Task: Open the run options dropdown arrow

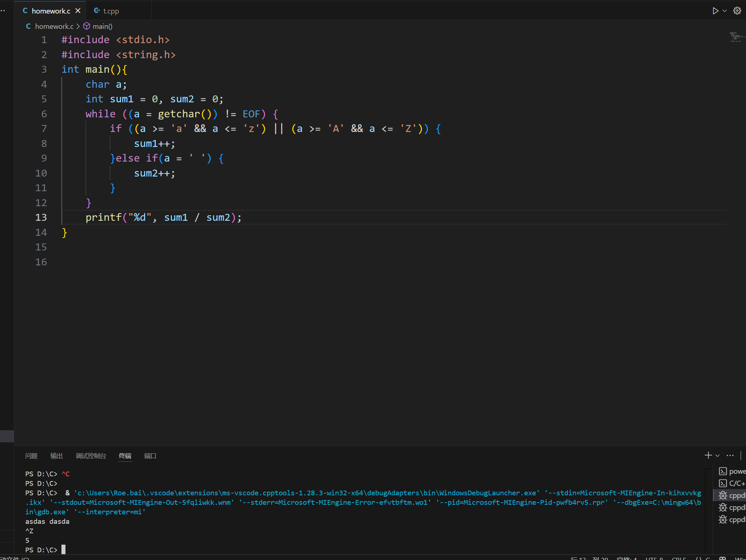Action: coord(724,11)
